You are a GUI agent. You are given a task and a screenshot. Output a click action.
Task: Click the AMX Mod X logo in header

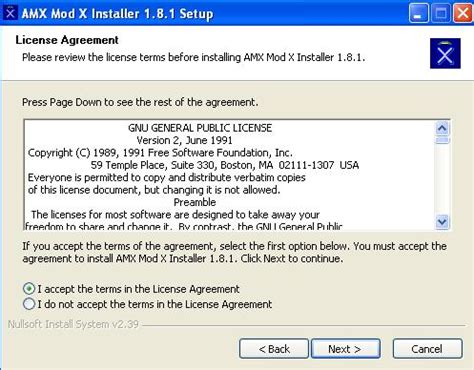[x=445, y=53]
